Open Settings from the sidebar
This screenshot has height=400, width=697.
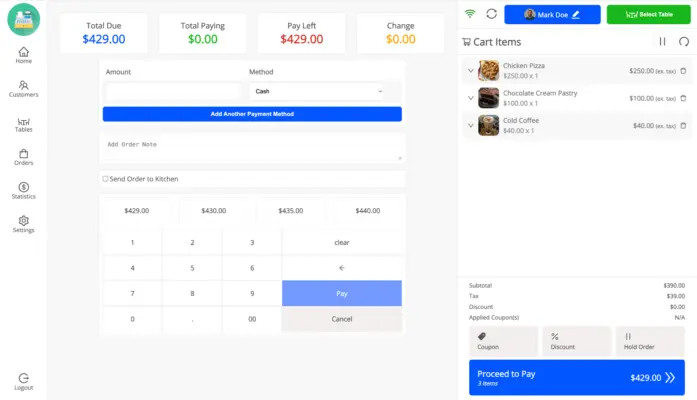(x=24, y=224)
